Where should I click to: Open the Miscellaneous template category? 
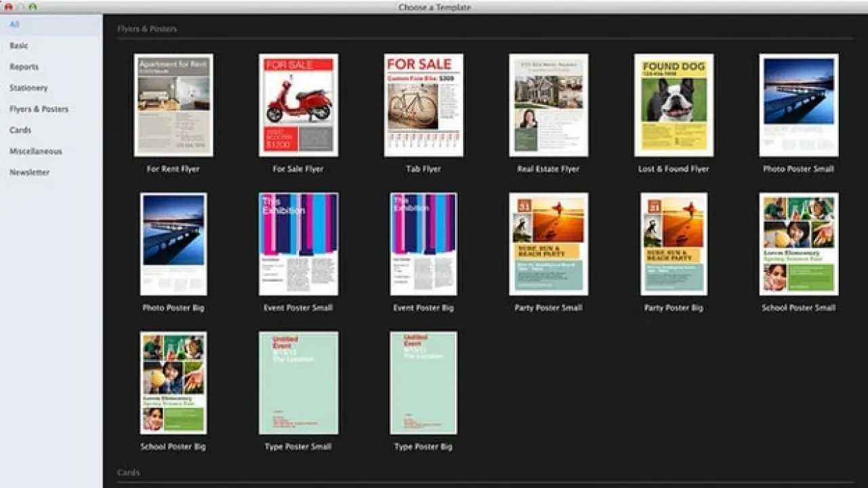[x=35, y=151]
